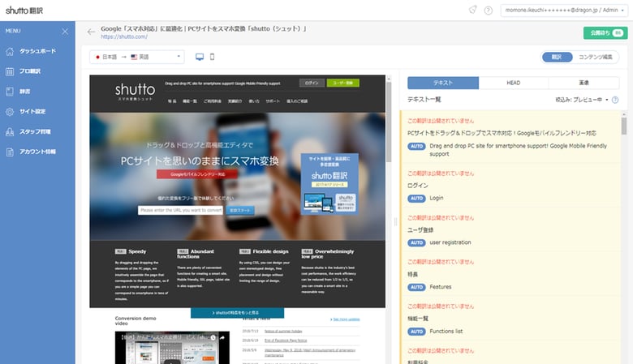
Task: Click the document icon beside アカウント情報
Action: tap(10, 152)
